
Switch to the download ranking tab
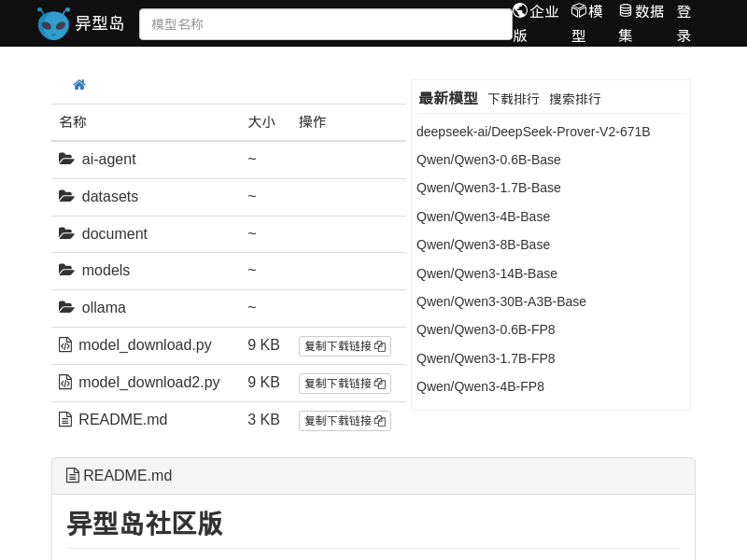pos(514,99)
